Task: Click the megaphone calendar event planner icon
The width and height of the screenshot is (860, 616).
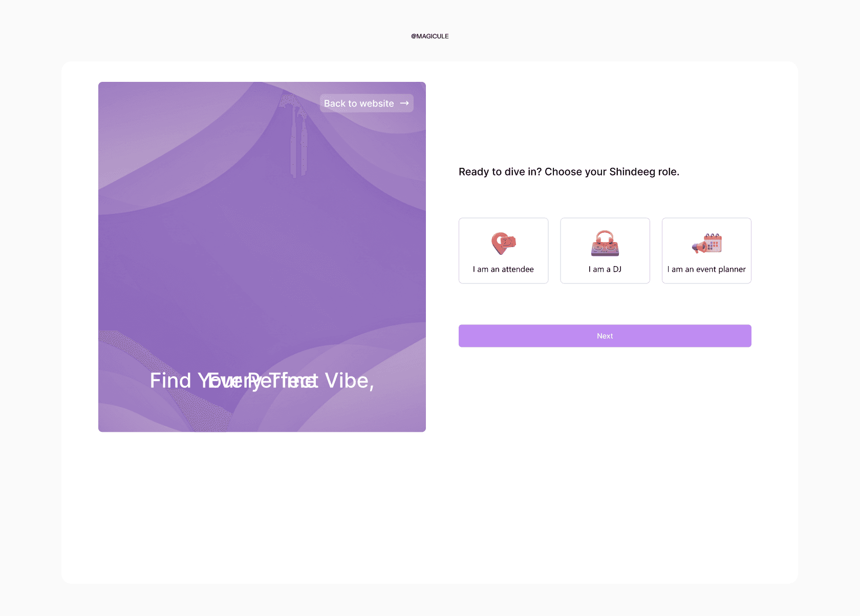Action: point(707,244)
